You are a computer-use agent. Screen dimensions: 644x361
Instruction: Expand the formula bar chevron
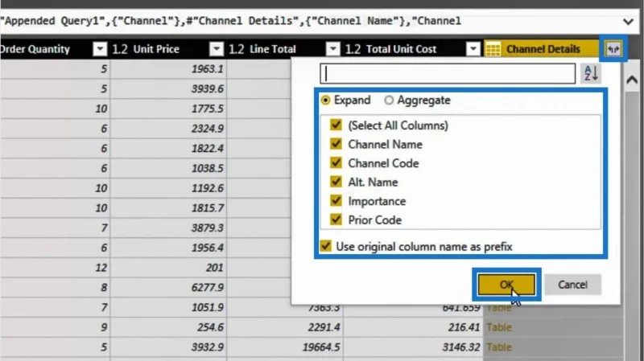pyautogui.click(x=628, y=22)
